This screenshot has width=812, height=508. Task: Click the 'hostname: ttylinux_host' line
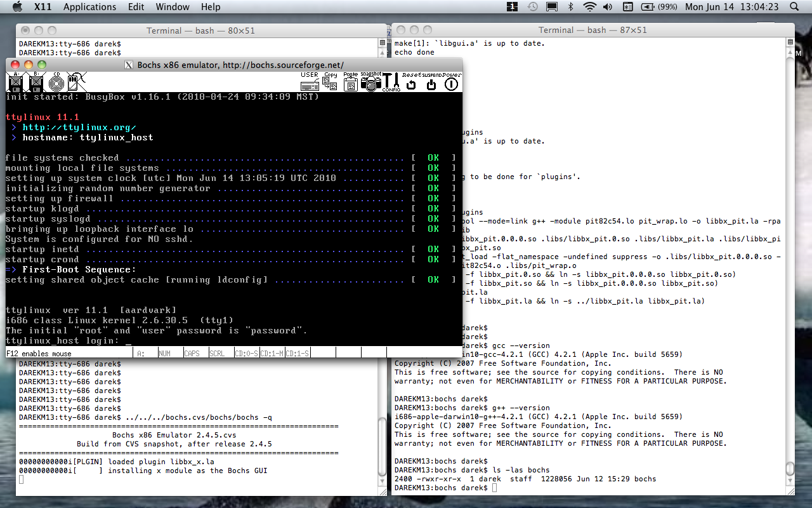[88, 138]
